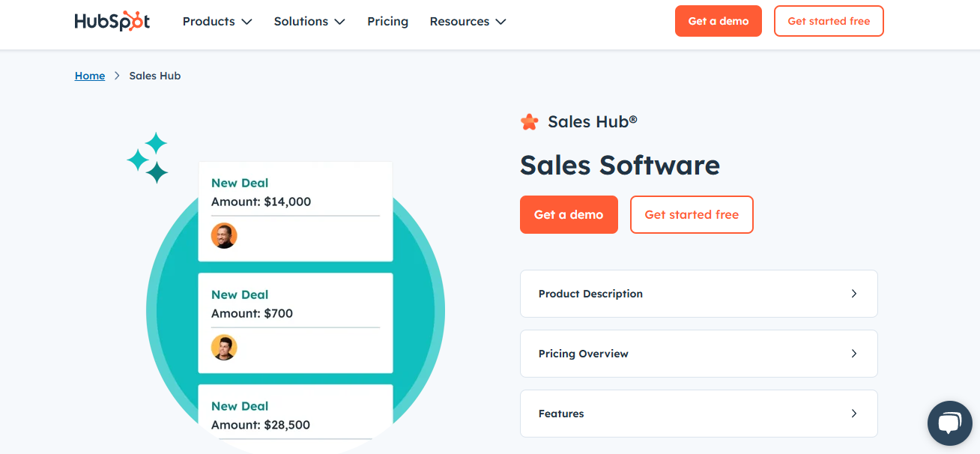The image size is (980, 454).
Task: Click the Sales Hub breadcrumb text
Action: point(155,76)
